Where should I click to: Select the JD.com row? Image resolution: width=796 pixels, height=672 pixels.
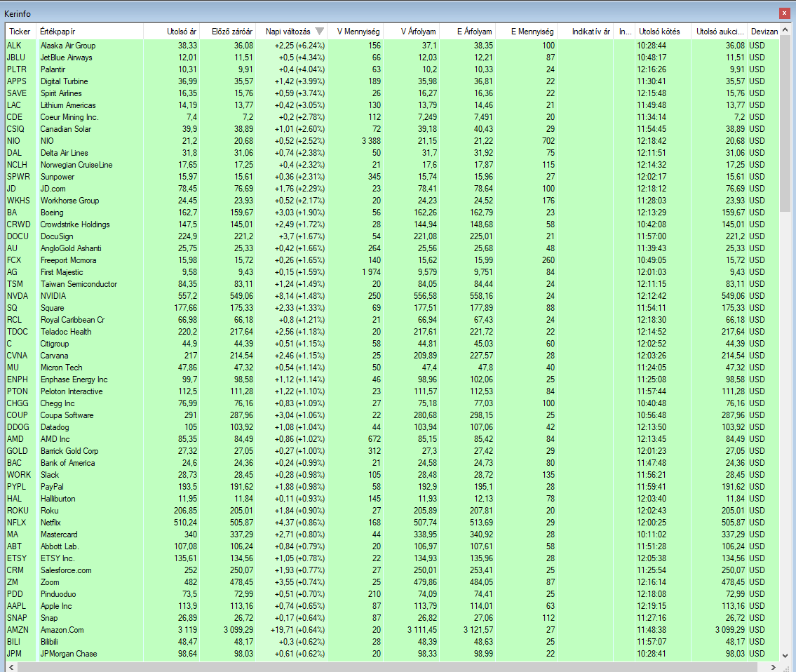[x=393, y=189]
